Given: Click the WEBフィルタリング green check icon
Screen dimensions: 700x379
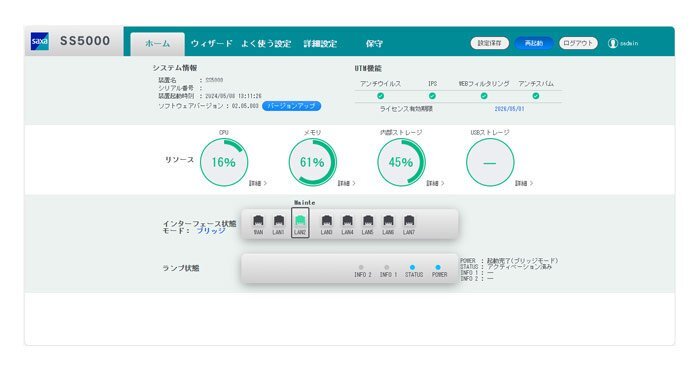Looking at the screenshot, I should (484, 96).
